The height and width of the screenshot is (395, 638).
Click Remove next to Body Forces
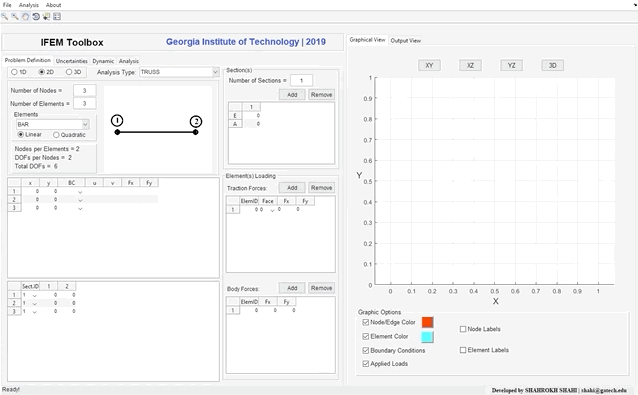[321, 288]
